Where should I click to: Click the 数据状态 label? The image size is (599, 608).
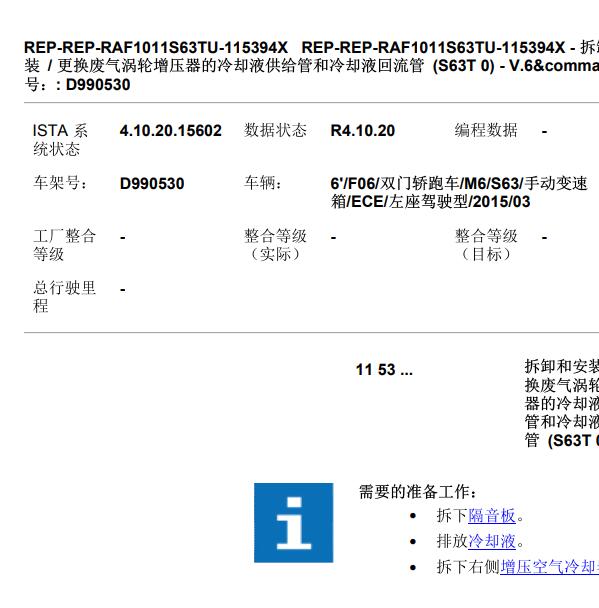(275, 130)
